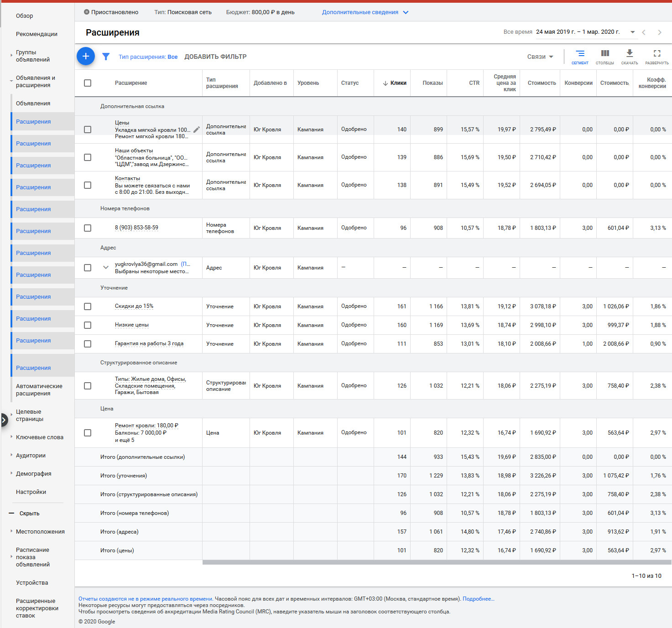Image resolution: width=672 pixels, height=628 pixels.
Task: Open the Columns icon in toolbar
Action: (x=605, y=57)
